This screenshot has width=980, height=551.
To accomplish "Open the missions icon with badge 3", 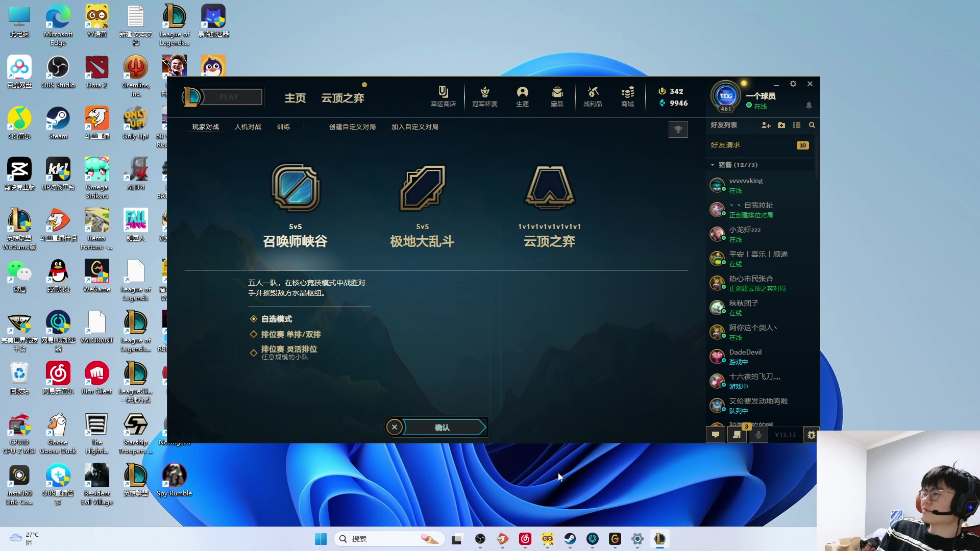I will (737, 435).
